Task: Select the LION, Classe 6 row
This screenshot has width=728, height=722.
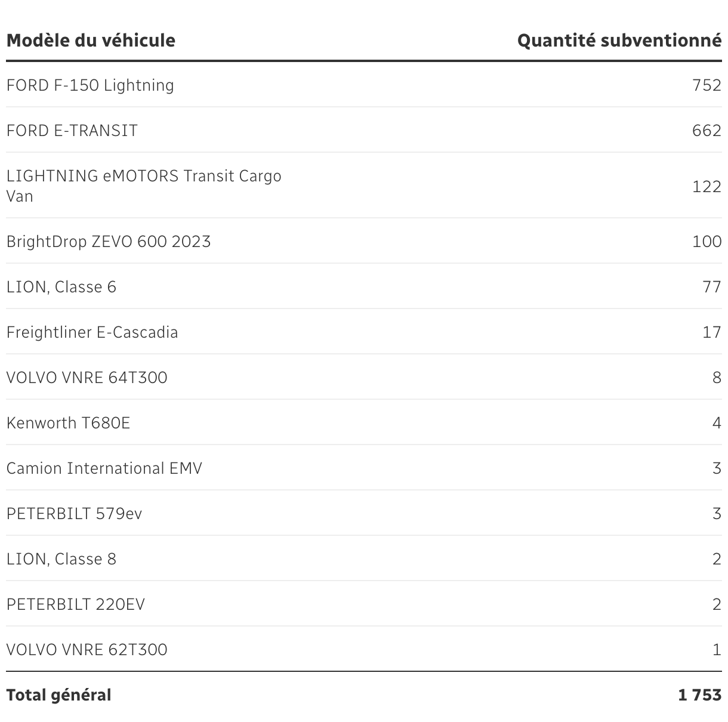Action: pyautogui.click(x=61, y=287)
